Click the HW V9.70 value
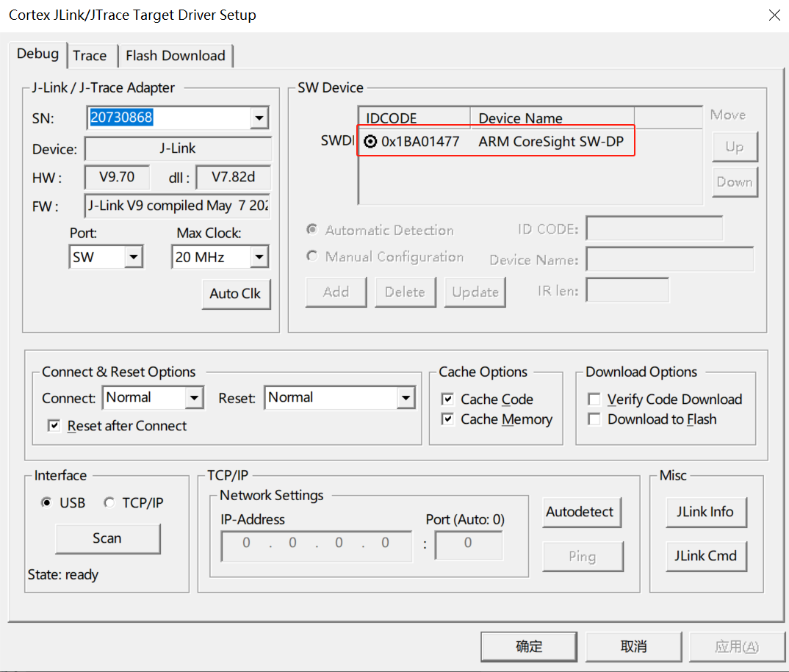 (117, 177)
